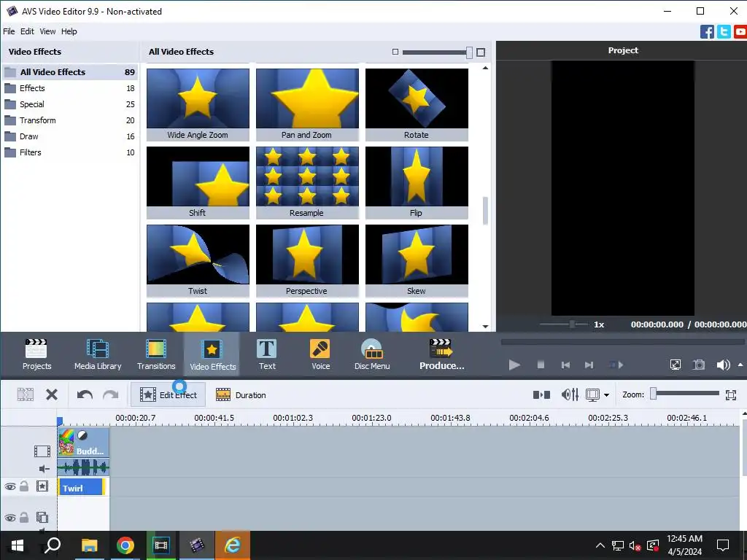Select the Filters category folder
747x560 pixels.
(70, 152)
